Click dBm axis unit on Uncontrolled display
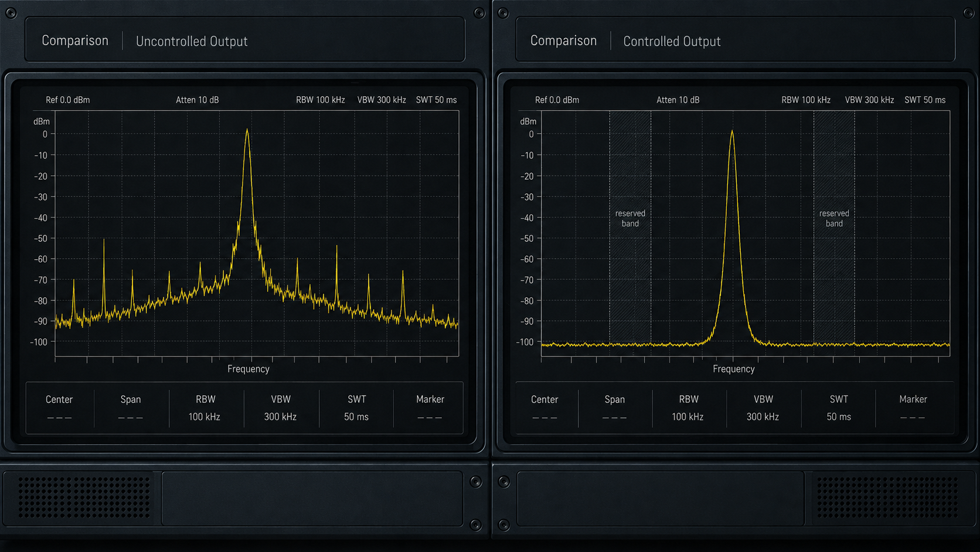 pyautogui.click(x=42, y=121)
